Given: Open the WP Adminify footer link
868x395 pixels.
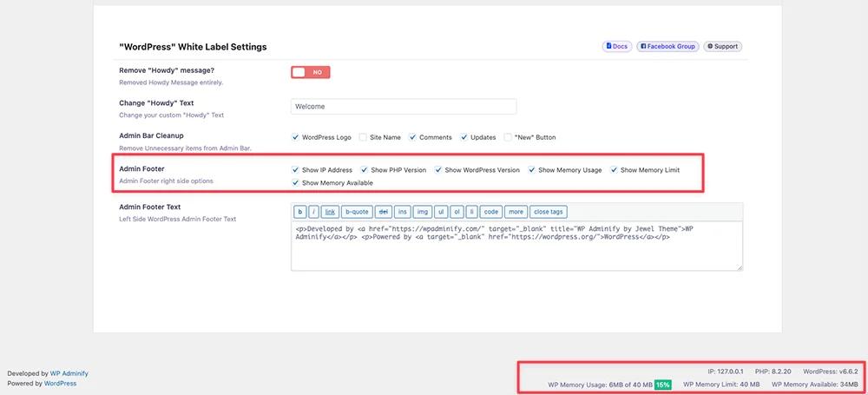Looking at the screenshot, I should pyautogui.click(x=69, y=373).
